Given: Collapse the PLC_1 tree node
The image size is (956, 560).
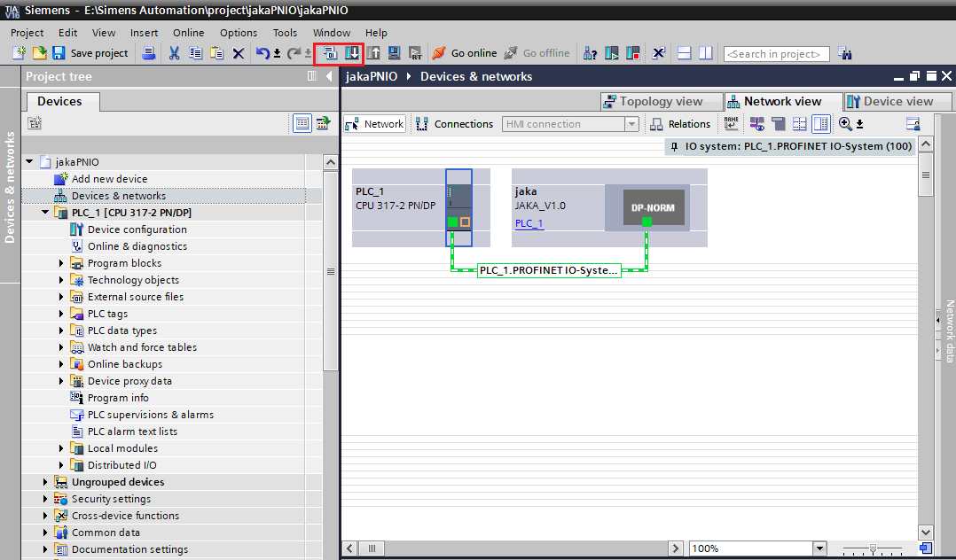Looking at the screenshot, I should tap(46, 213).
